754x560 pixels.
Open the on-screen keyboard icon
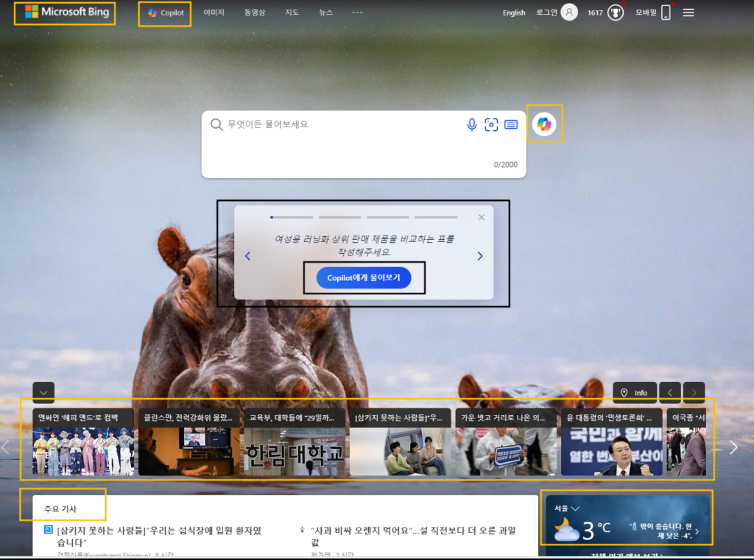[x=511, y=124]
